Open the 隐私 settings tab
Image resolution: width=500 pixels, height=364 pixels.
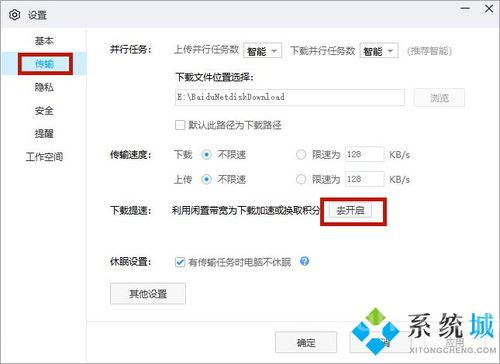coord(44,87)
